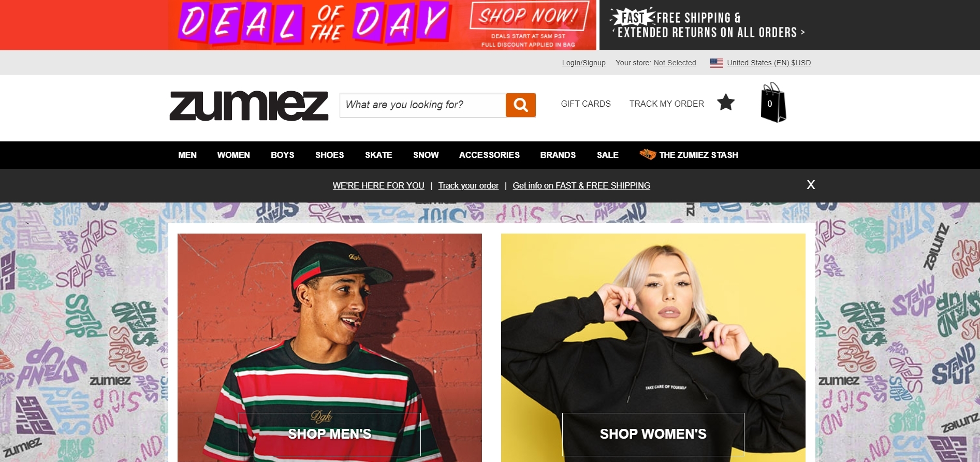Click the Track your order link
The height and width of the screenshot is (462, 980).
[x=468, y=185]
